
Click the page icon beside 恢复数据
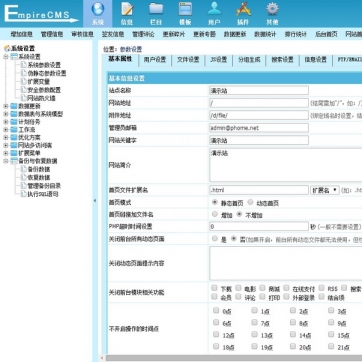coord(23,177)
